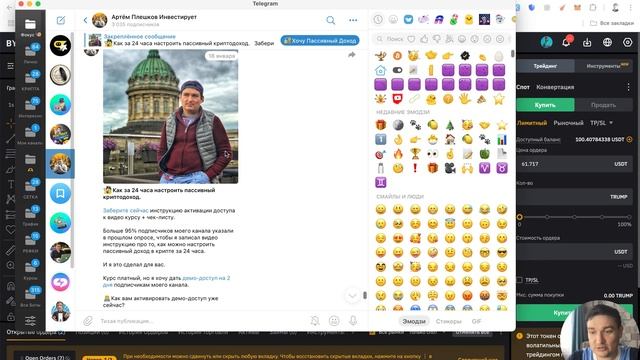This screenshot has width=640, height=360.
Task: Pick the Gemini zodiac emoji
Action: pyautogui.click(x=380, y=182)
